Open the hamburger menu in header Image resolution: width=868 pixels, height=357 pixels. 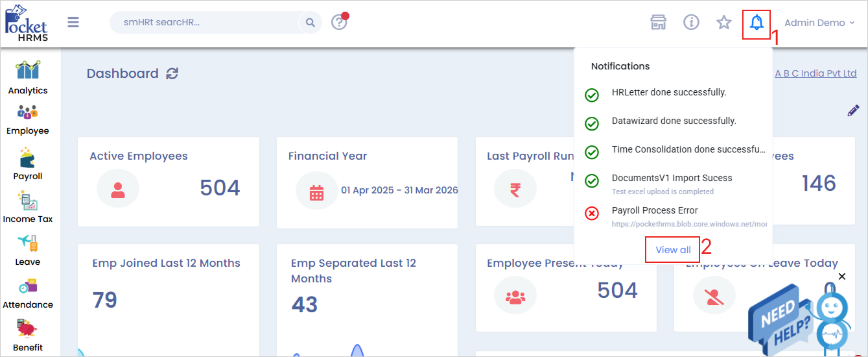click(73, 23)
